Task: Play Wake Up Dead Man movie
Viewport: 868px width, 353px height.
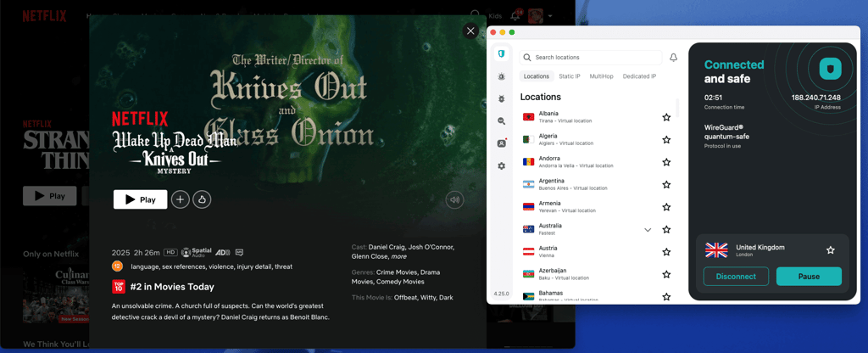Action: pyautogui.click(x=140, y=199)
